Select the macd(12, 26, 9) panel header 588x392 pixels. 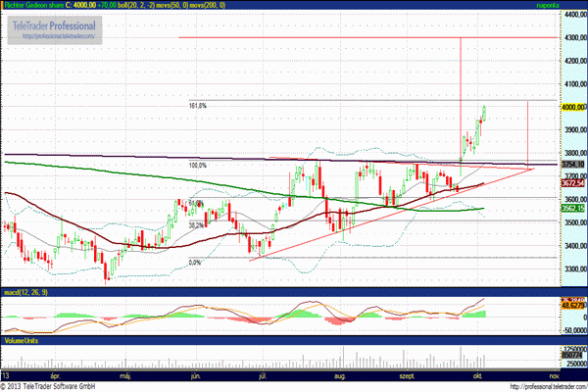point(25,292)
